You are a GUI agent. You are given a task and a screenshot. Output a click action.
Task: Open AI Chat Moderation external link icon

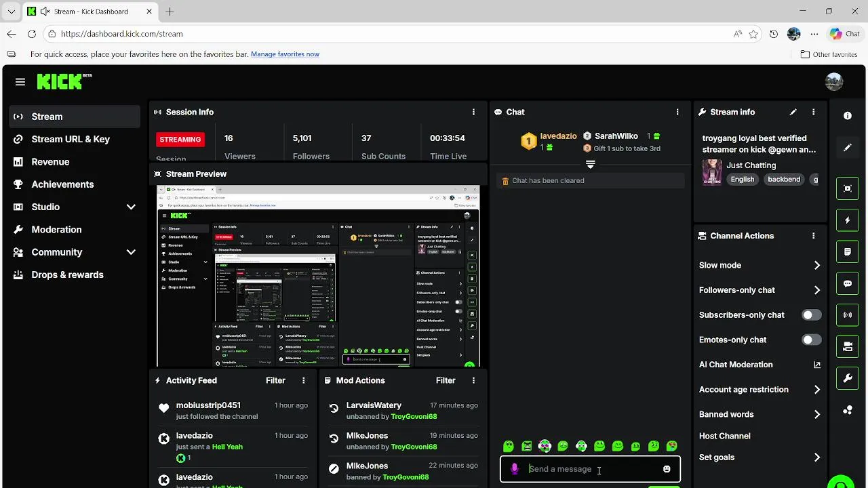coord(817,365)
